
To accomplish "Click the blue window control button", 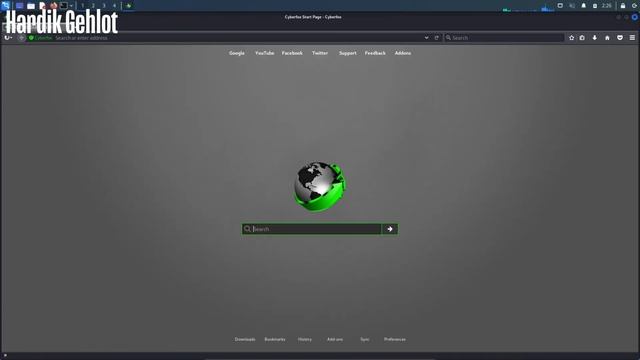I will coord(635,17).
